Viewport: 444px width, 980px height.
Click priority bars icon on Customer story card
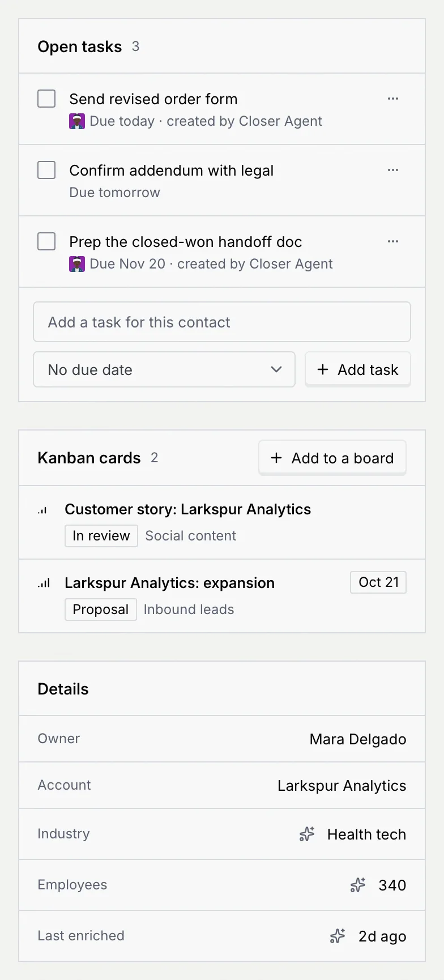(x=42, y=510)
